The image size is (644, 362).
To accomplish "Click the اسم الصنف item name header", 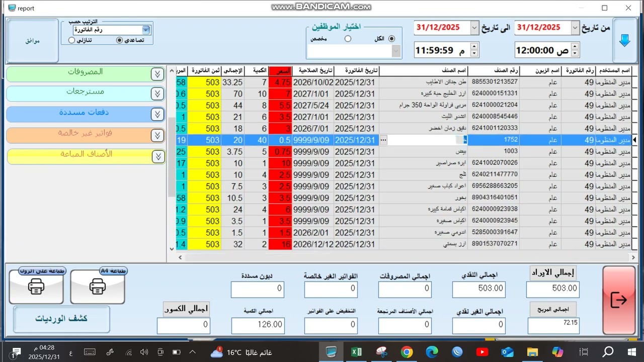I will pos(423,71).
